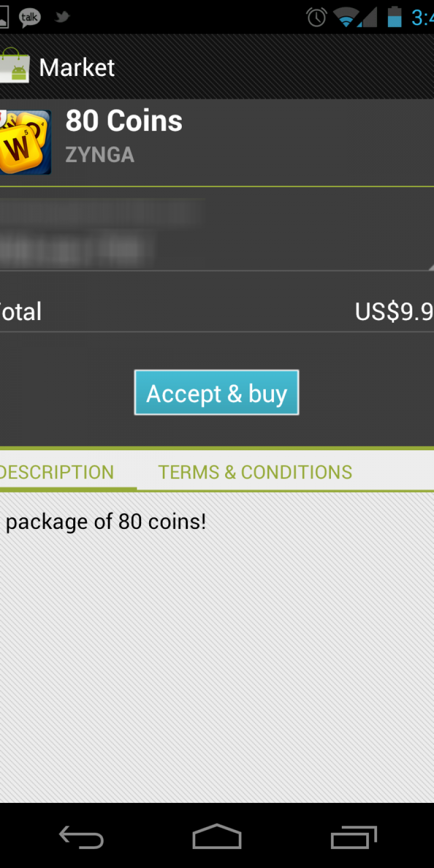This screenshot has width=434, height=868.
Task: Tap the alarm clock status icon
Action: click(x=316, y=17)
